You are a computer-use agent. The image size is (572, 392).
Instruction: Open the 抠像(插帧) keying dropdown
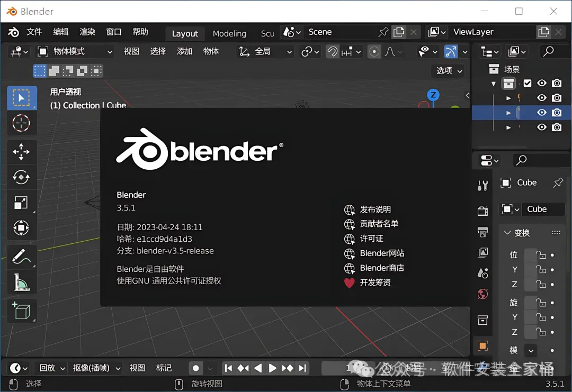(x=96, y=368)
